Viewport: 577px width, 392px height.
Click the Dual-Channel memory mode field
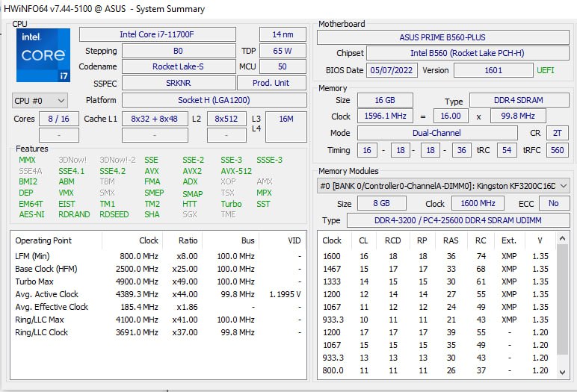[x=436, y=133]
